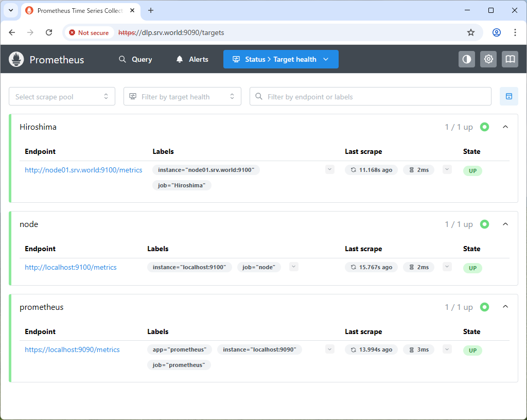527x420 pixels.
Task: Expand scrape details for node target
Action: tap(447, 267)
